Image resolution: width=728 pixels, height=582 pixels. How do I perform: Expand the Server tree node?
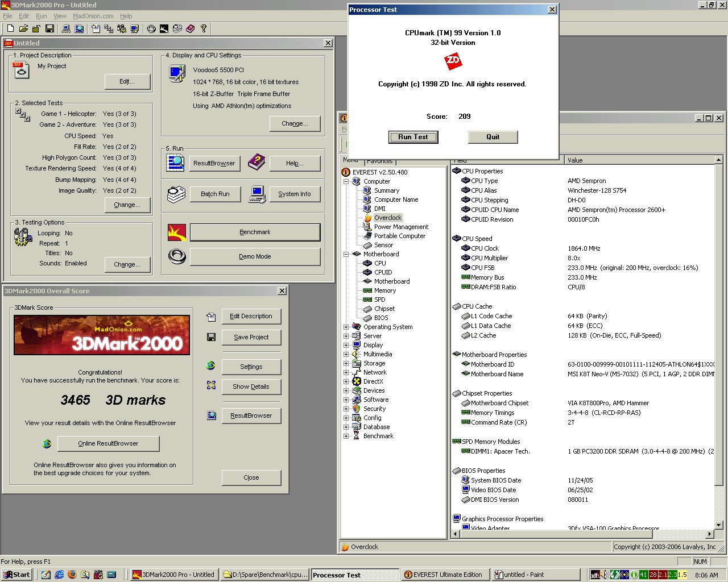tap(346, 336)
